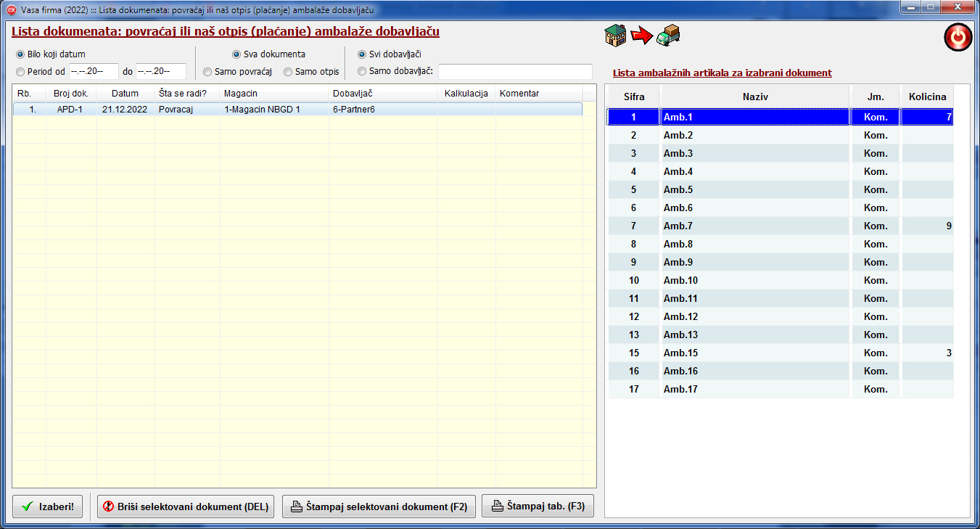The width and height of the screenshot is (980, 529).
Task: Select article row 'Amb.6'
Action: (x=780, y=208)
